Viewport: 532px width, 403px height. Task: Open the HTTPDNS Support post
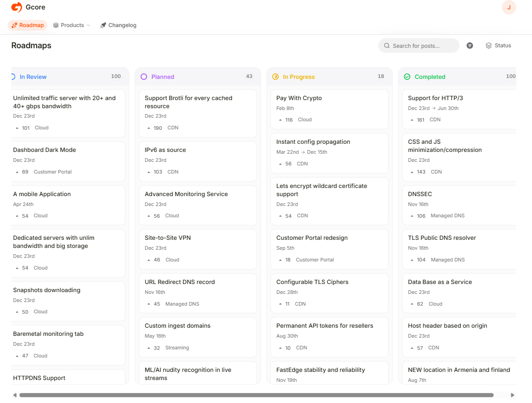[39, 378]
